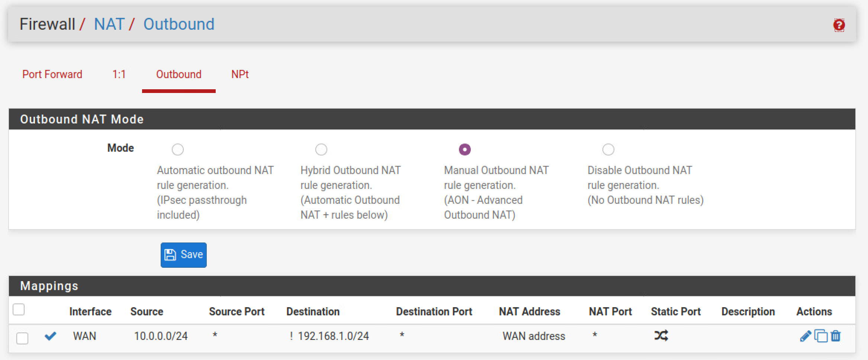The image size is (868, 360).
Task: Edit the WAN mapping with pencil icon
Action: coord(805,336)
